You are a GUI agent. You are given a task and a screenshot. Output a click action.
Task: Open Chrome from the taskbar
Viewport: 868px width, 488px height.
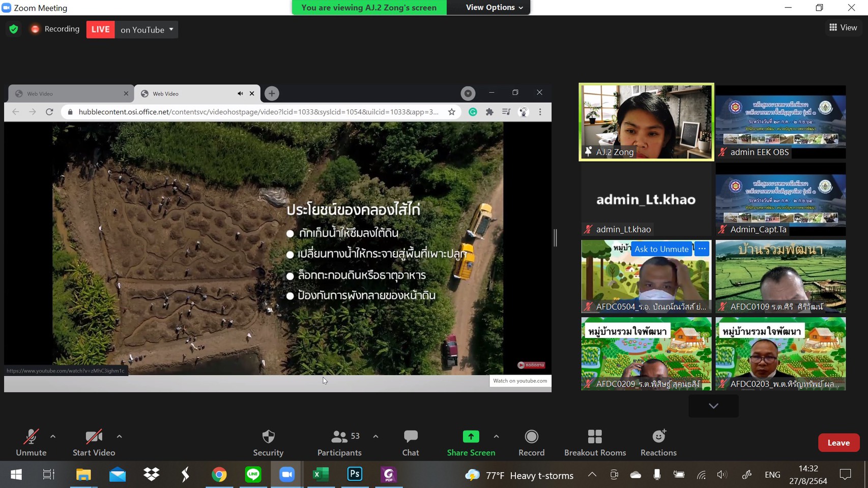pos(219,474)
